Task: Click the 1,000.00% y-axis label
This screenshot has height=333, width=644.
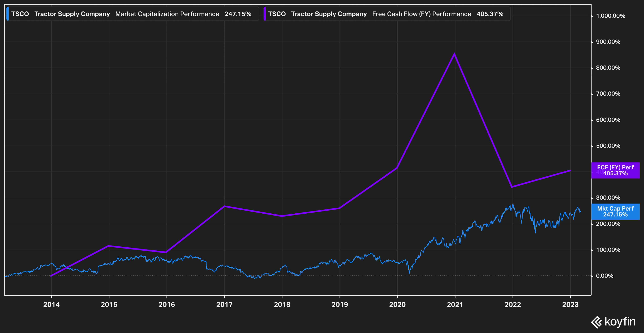Action: [611, 16]
